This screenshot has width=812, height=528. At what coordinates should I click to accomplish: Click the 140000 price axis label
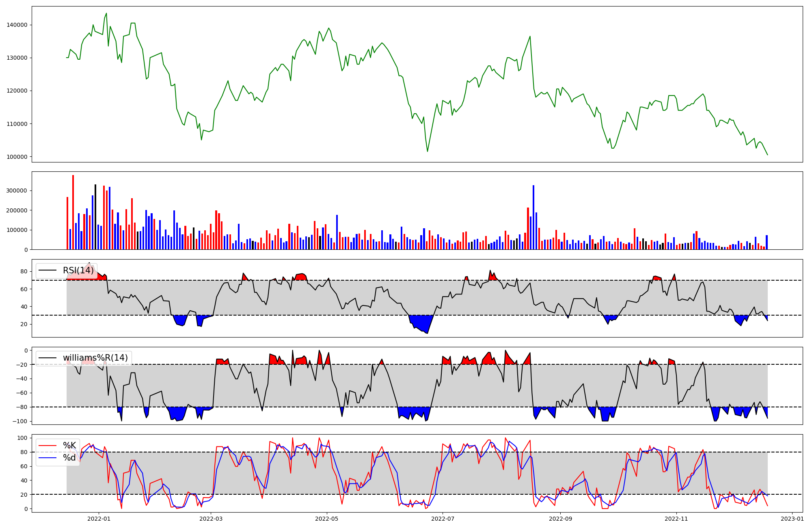coord(17,25)
